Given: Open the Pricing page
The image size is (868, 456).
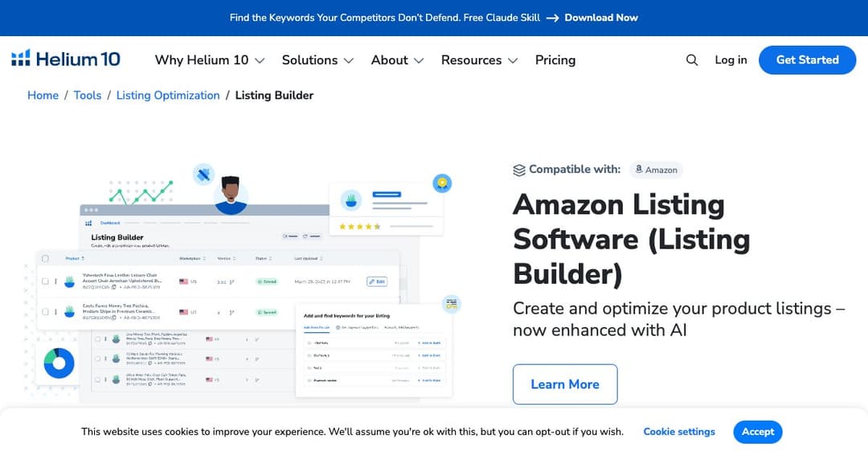Looking at the screenshot, I should pos(555,60).
